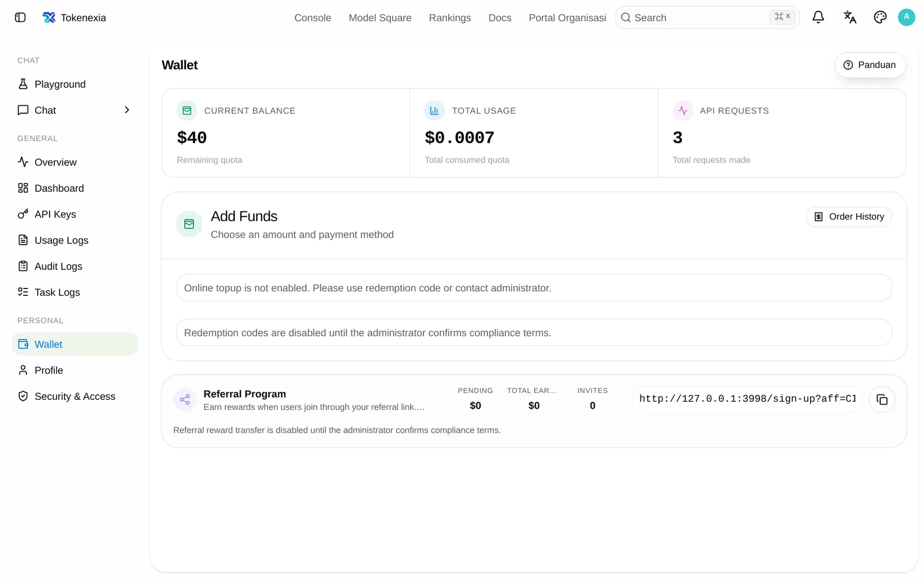Open Model Square in top navigation

tap(380, 18)
